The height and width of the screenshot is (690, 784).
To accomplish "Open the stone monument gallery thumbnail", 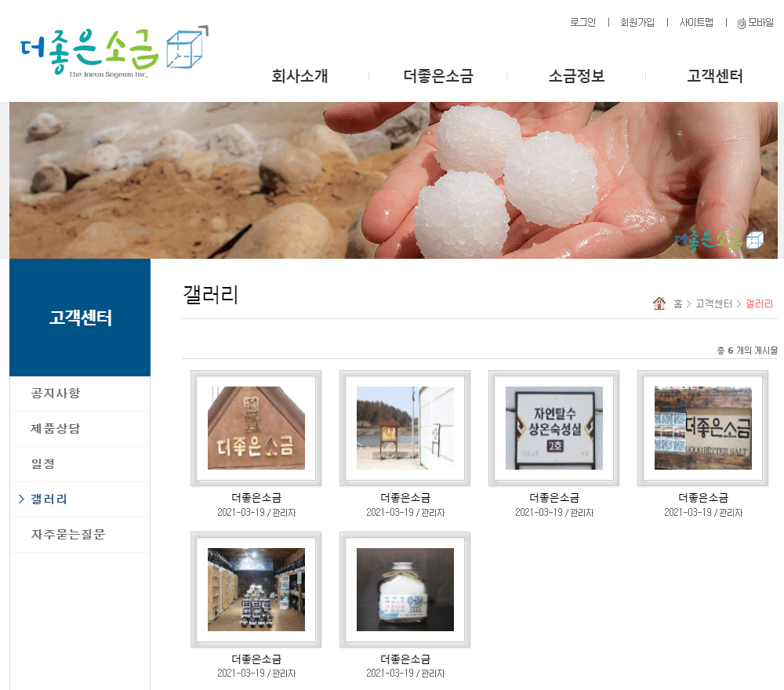I will (256, 428).
